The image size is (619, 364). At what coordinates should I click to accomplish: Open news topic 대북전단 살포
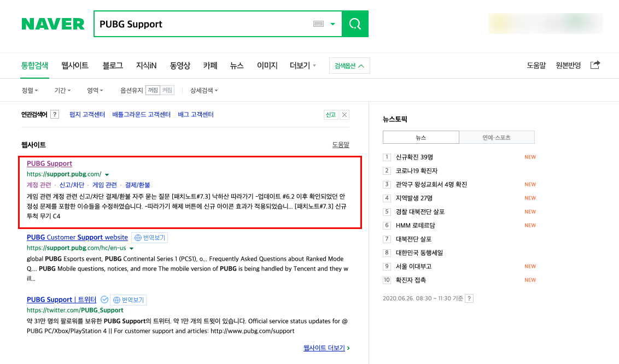coord(414,239)
